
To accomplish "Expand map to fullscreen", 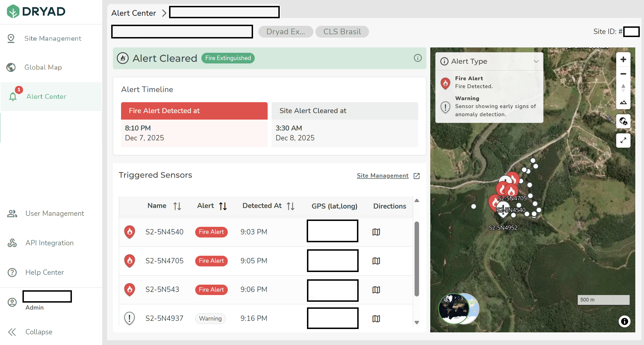I will coord(623,140).
